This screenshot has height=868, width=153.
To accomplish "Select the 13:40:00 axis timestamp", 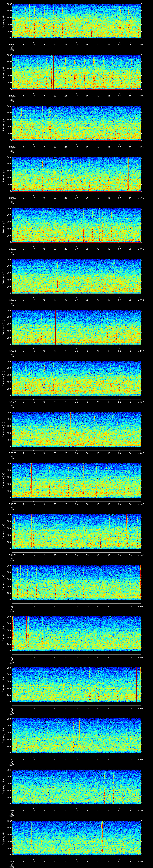I will 12,504.
